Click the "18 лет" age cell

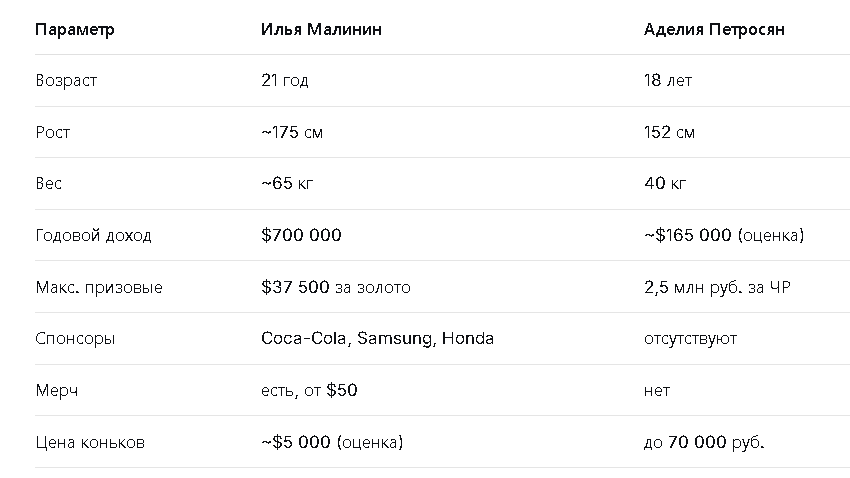click(x=668, y=81)
